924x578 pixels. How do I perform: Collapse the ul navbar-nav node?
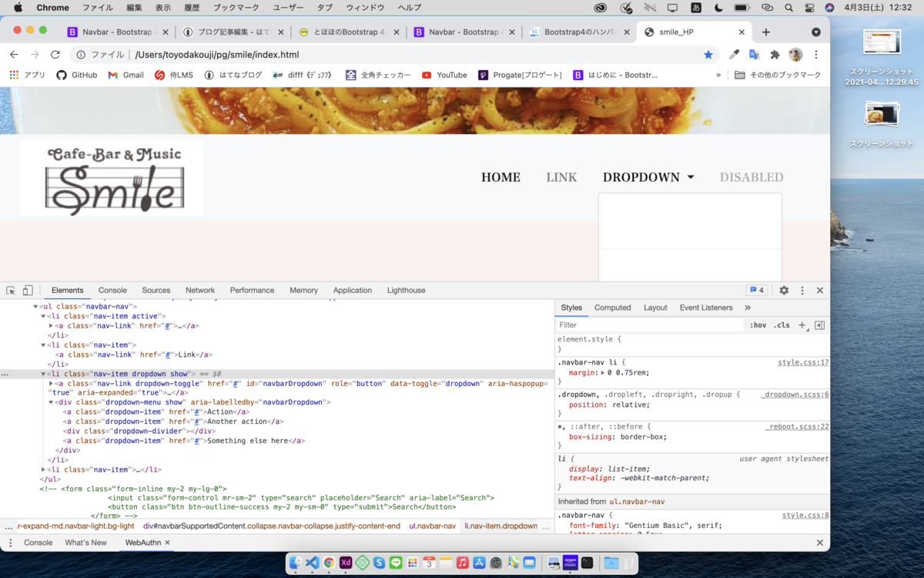pos(35,307)
